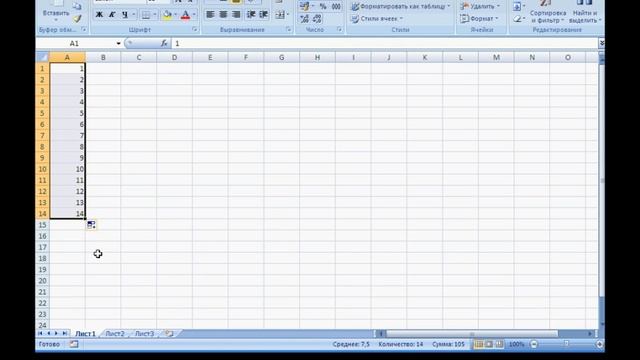The image size is (640, 360).
Task: Click the horizontal scrollbar thumb
Action: [471, 333]
